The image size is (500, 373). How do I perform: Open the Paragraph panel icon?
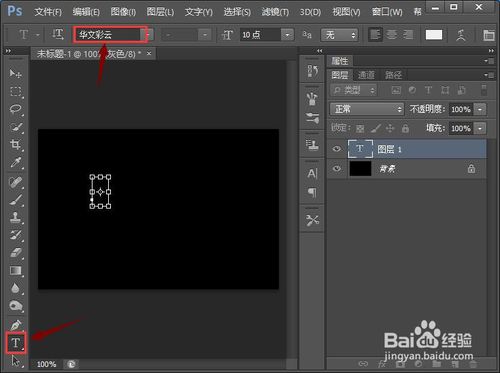[312, 192]
